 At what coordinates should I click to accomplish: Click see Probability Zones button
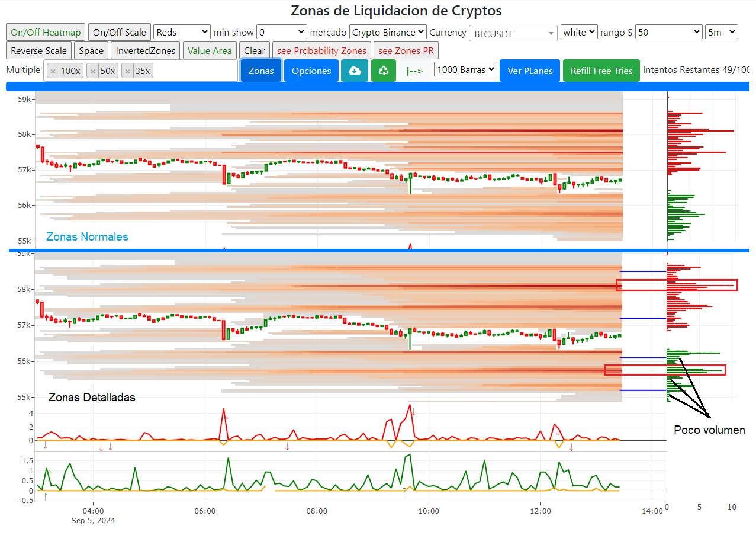pos(321,50)
